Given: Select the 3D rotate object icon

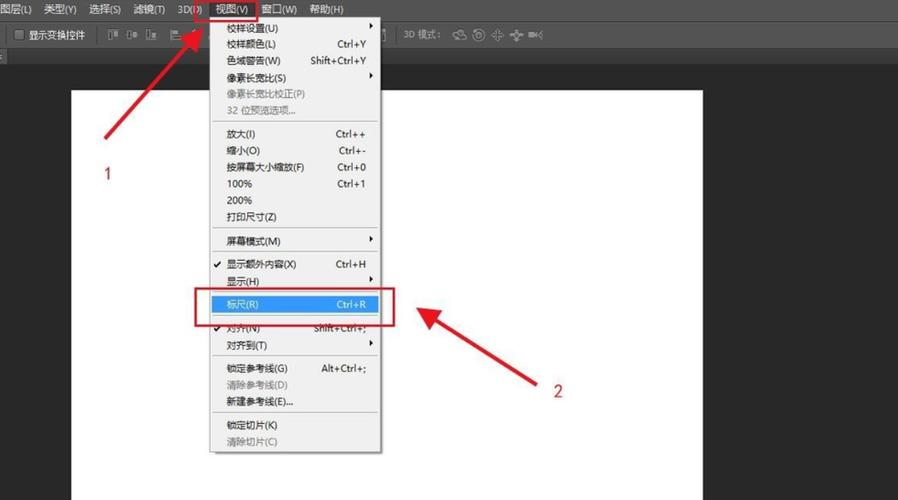Looking at the screenshot, I should [x=459, y=35].
